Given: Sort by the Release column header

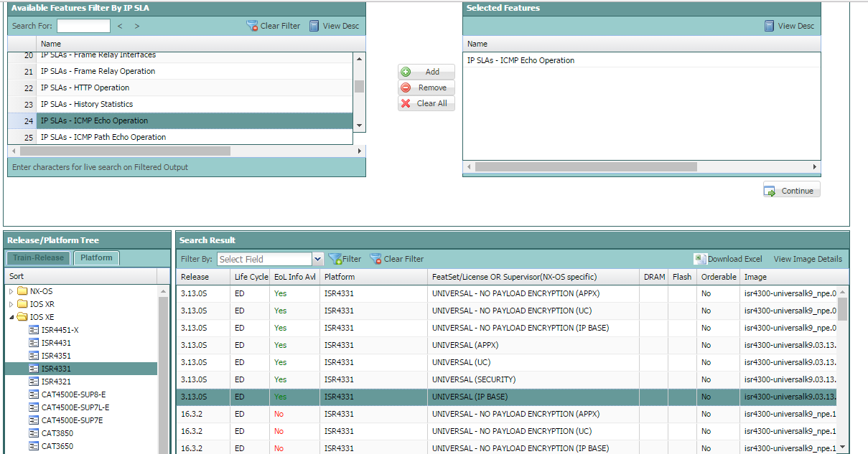Looking at the screenshot, I should tap(203, 277).
